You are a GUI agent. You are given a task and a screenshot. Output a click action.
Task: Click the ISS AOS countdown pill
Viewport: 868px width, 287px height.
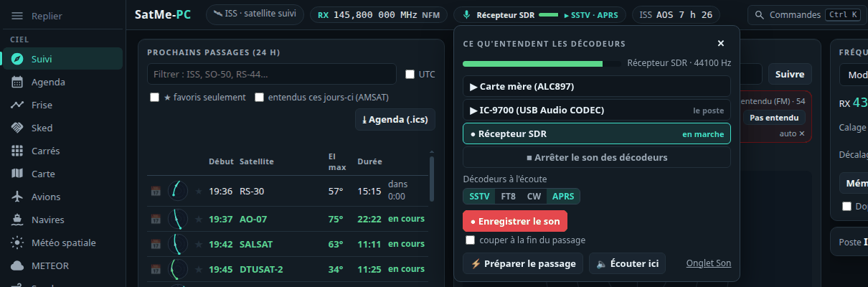[676, 14]
